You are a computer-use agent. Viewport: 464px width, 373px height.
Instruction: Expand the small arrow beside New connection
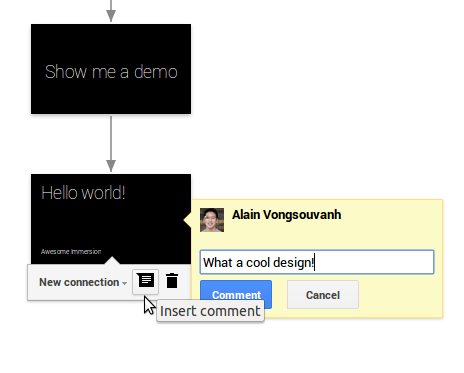tap(124, 283)
